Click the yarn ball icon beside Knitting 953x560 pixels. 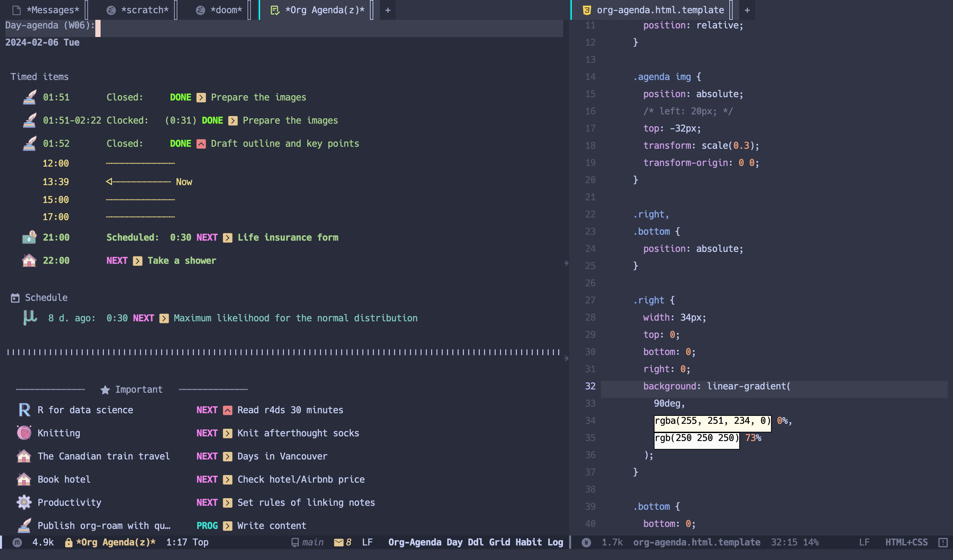[24, 433]
